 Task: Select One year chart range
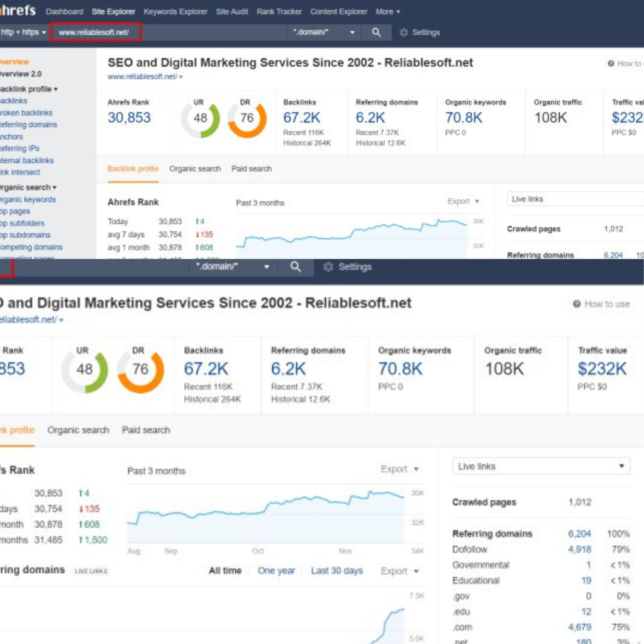tap(276, 571)
